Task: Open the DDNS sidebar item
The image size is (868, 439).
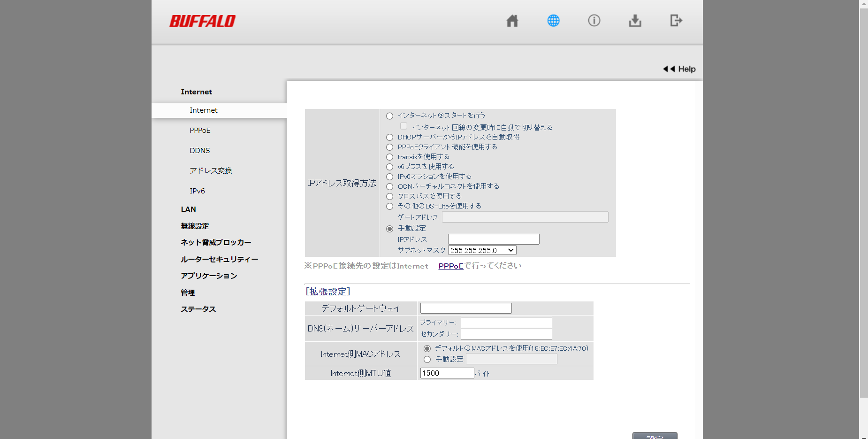Action: [x=199, y=151]
